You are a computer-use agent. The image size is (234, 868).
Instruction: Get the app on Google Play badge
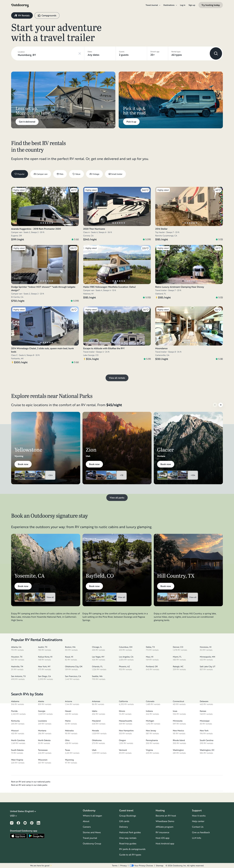pos(36,836)
